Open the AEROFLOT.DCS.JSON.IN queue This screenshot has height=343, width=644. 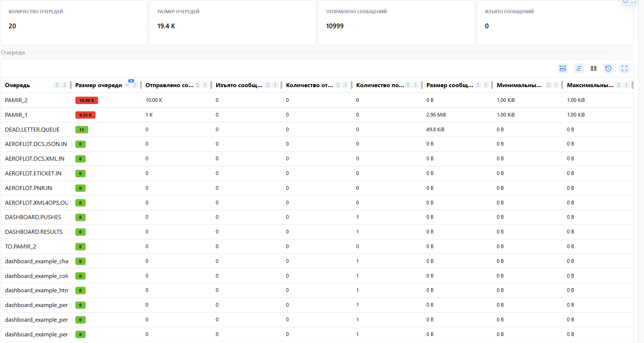(36, 144)
